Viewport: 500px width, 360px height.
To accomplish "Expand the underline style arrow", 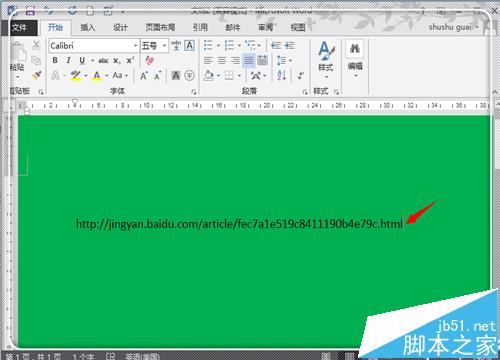I will [x=92, y=61].
